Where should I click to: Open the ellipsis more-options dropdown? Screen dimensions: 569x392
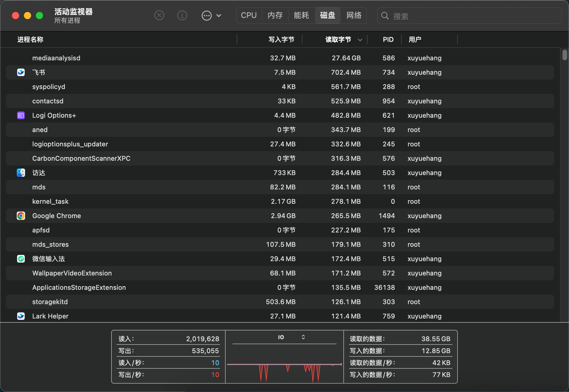tap(211, 16)
